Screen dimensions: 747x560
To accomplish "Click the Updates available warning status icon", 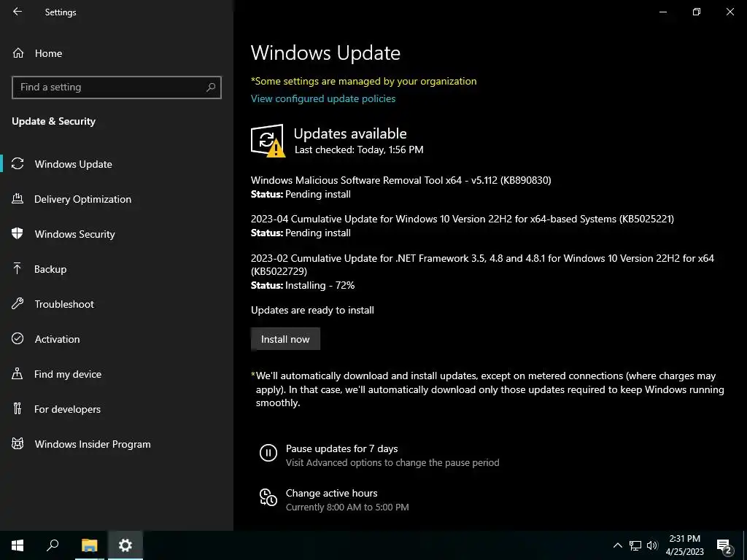I will 268,141.
